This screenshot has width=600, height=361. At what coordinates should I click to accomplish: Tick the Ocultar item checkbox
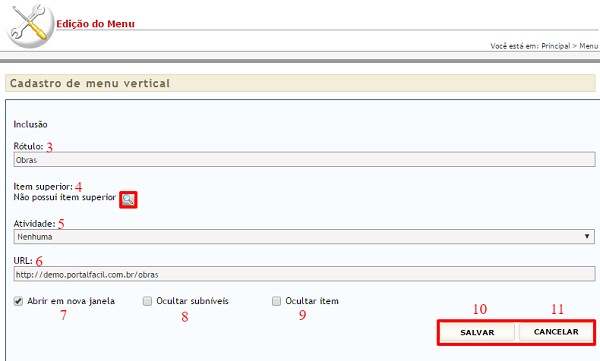click(276, 301)
